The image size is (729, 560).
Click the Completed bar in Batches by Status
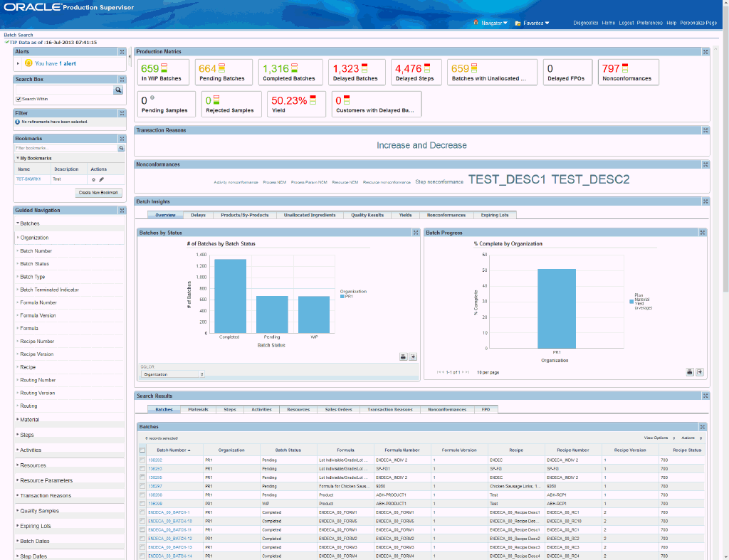click(230, 296)
